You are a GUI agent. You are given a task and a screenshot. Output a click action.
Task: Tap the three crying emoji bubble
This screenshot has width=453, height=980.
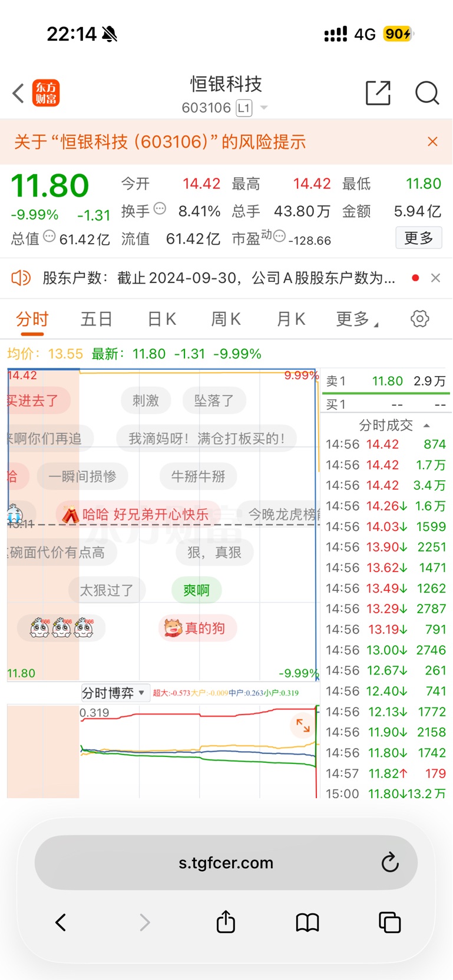(61, 628)
